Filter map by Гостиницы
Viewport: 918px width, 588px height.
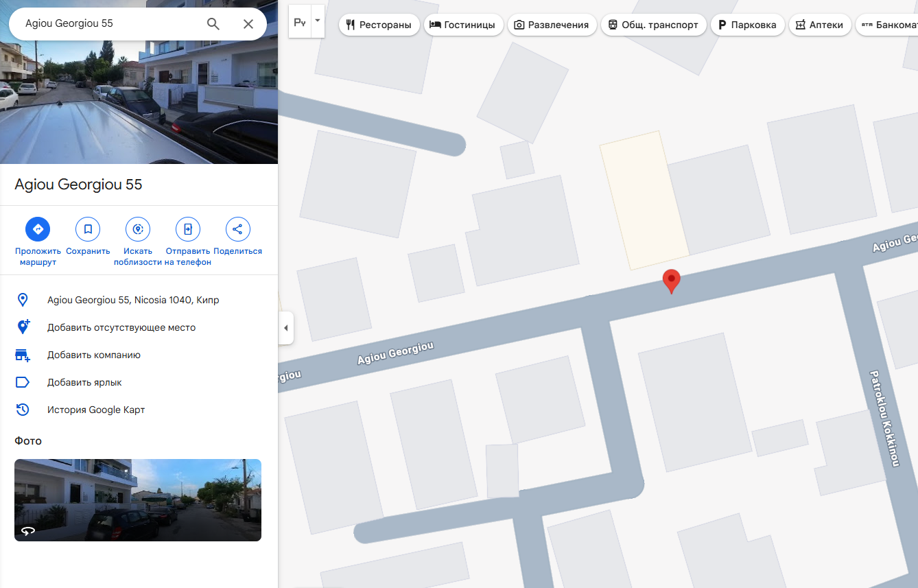[462, 25]
